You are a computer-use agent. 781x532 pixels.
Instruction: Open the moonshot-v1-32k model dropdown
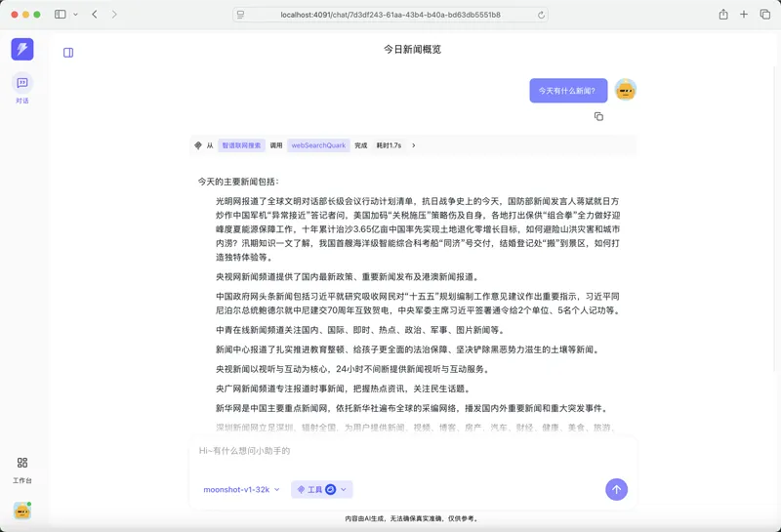tap(241, 489)
